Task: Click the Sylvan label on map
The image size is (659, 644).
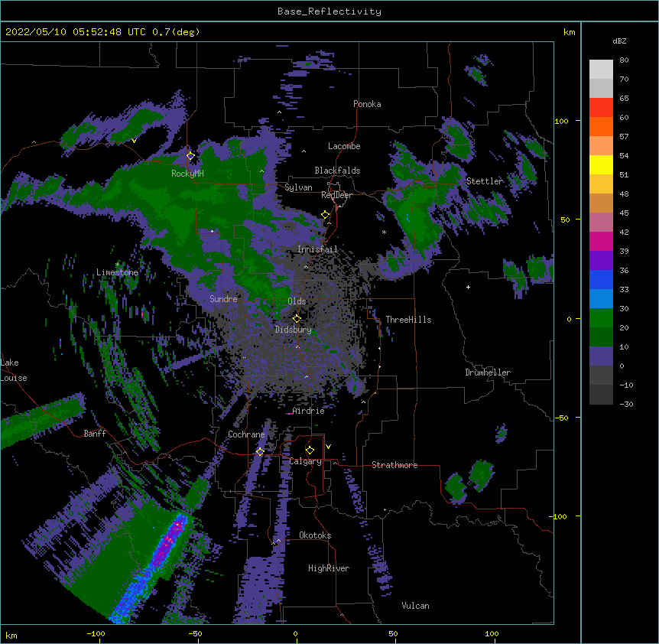Action: point(298,187)
